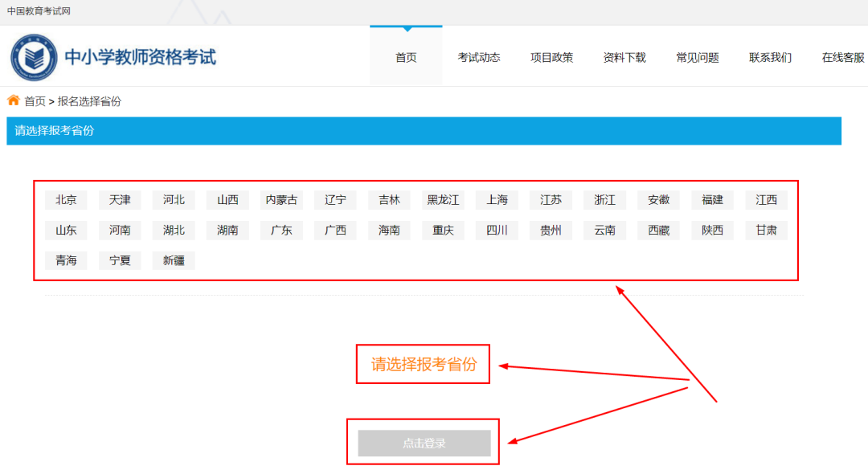Image resolution: width=868 pixels, height=470 pixels.
Task: Open the 考试动态 menu item
Action: pos(479,57)
